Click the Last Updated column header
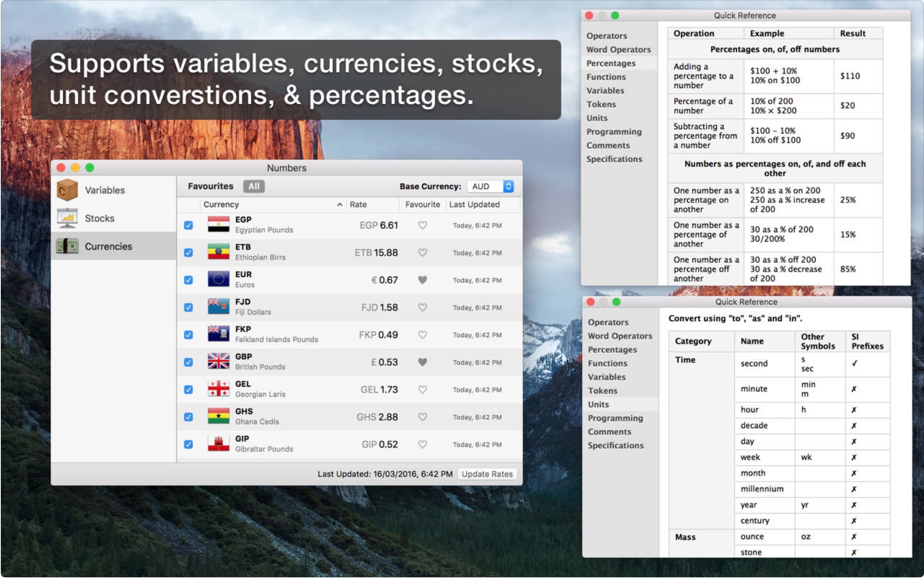 (474, 204)
